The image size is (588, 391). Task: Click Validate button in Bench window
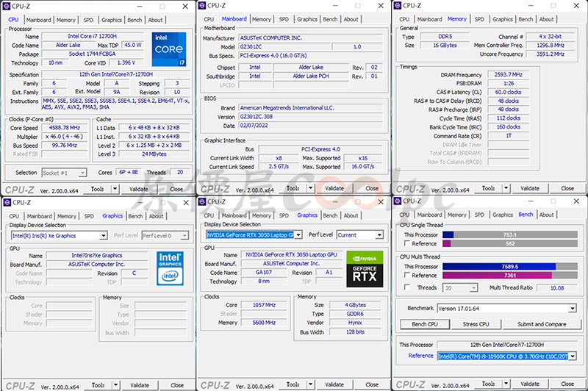pyautogui.click(x=530, y=384)
